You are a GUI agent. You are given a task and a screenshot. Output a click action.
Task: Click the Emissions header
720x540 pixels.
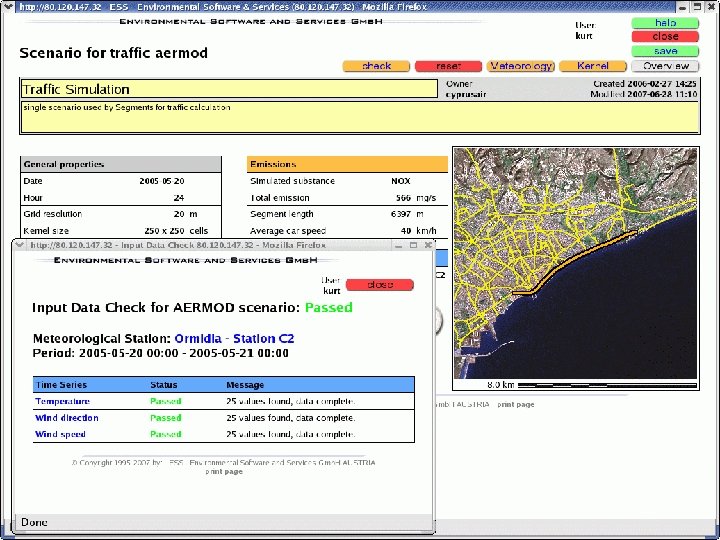[347, 164]
